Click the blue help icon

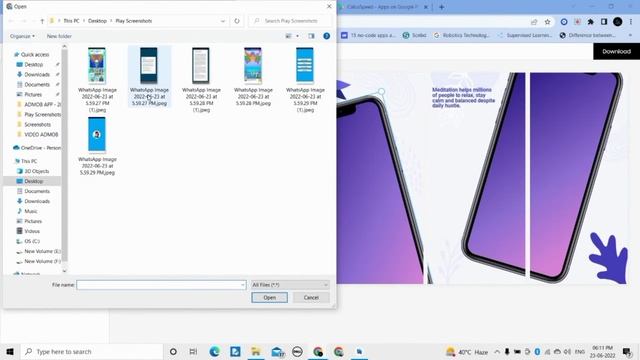tap(327, 36)
